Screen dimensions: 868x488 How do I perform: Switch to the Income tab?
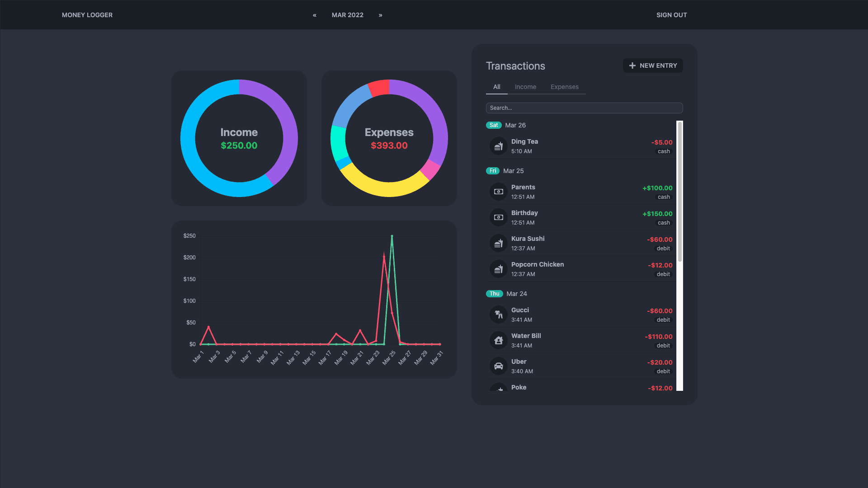pyautogui.click(x=525, y=87)
